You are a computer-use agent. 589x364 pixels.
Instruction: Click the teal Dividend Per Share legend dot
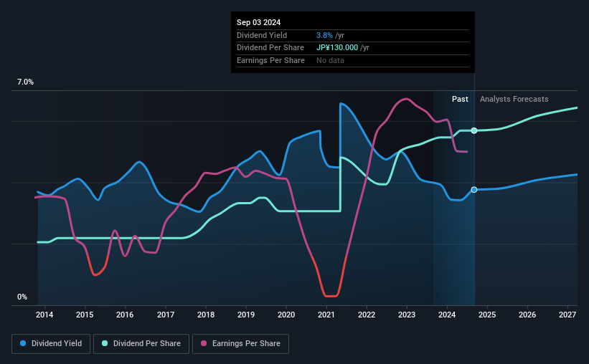coord(105,343)
